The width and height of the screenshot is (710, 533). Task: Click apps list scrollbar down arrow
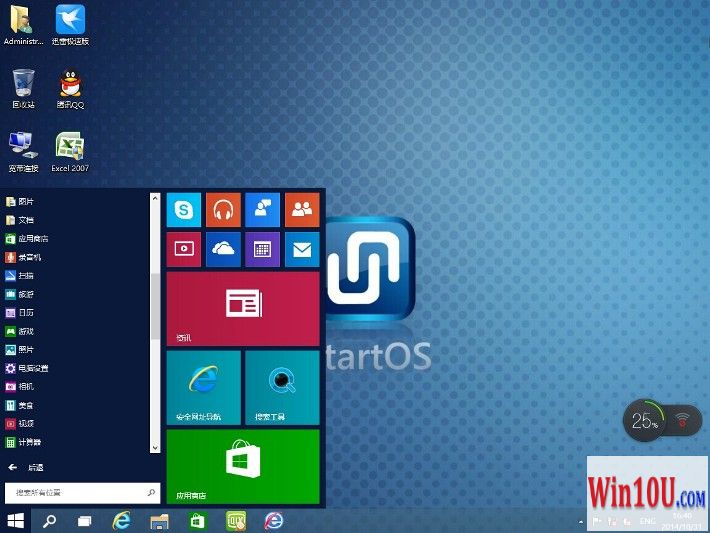[x=155, y=447]
